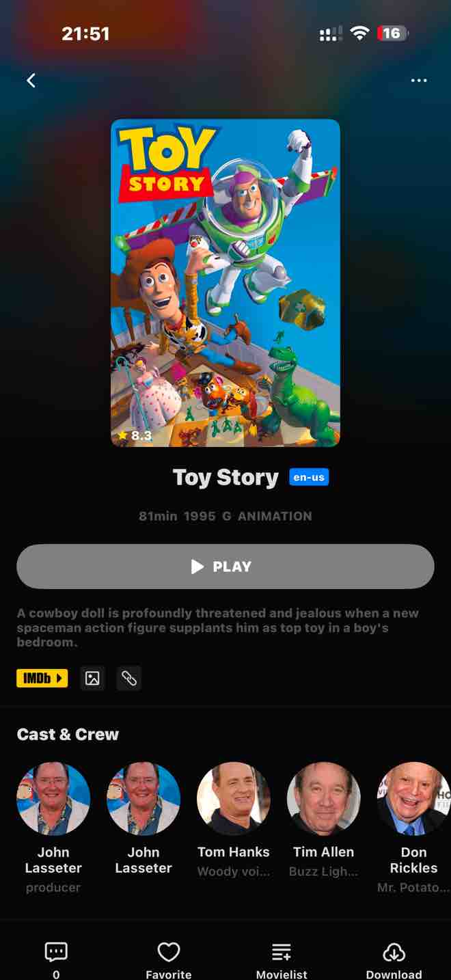Open the Toy Story poster image

[x=225, y=283]
